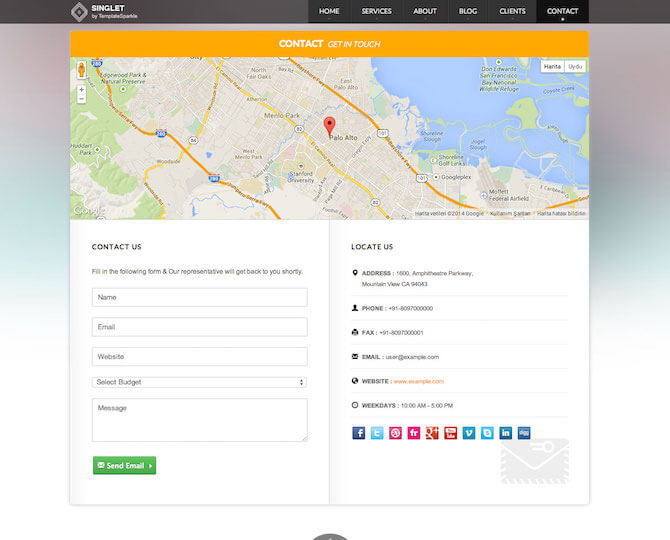The image size is (670, 540).
Task: Click the CONTACT US heading
Action: coord(116,247)
